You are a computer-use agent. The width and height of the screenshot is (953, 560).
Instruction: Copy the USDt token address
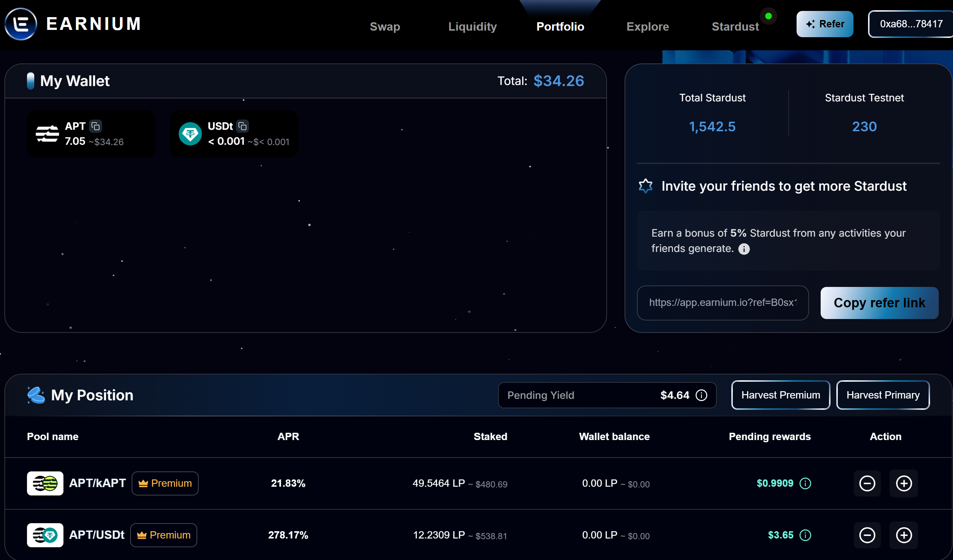click(x=242, y=126)
